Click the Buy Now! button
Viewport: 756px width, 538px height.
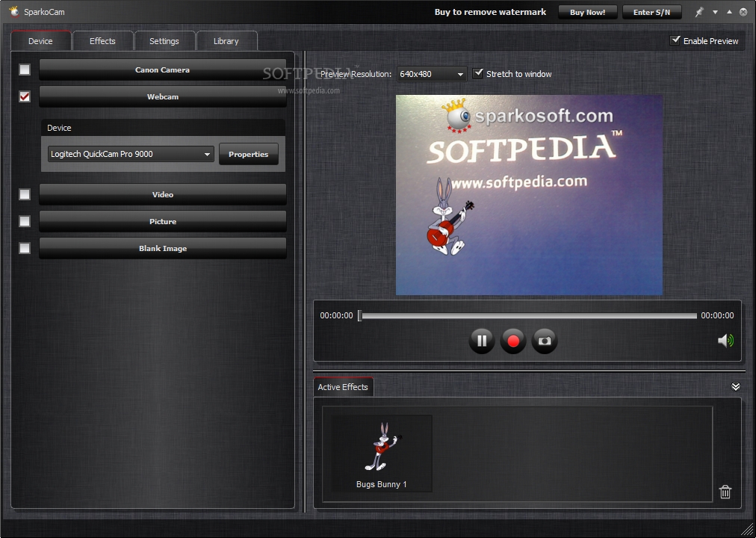pos(587,12)
